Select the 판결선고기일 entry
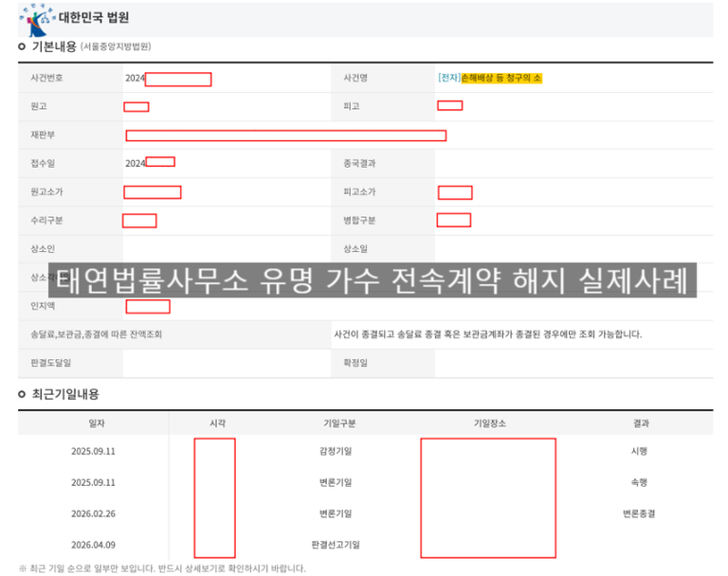Screen dimensions: 728x576 [336, 545]
